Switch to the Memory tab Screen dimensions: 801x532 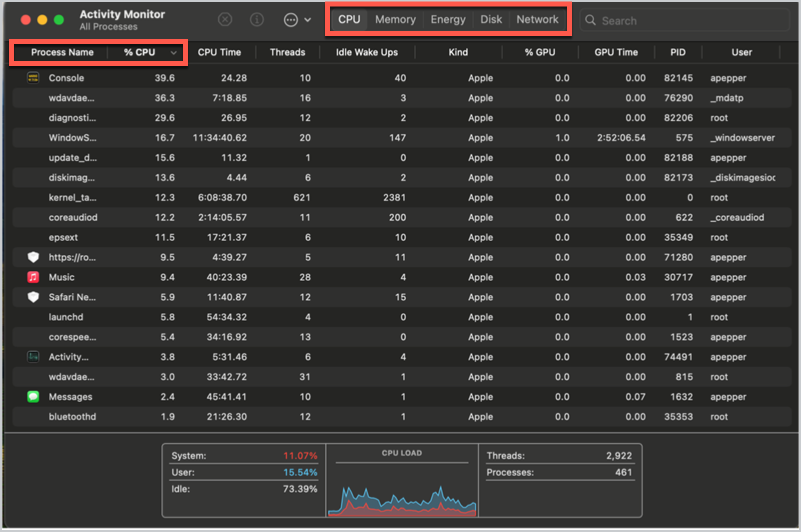click(395, 20)
